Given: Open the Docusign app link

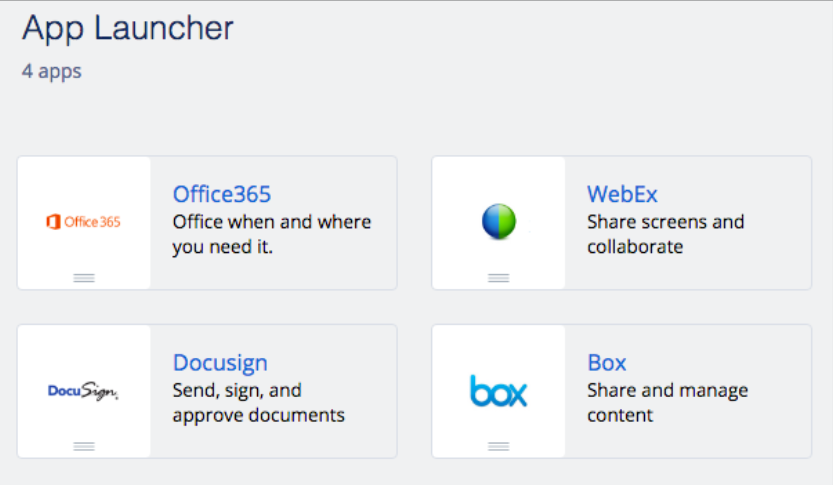Looking at the screenshot, I should 220,363.
